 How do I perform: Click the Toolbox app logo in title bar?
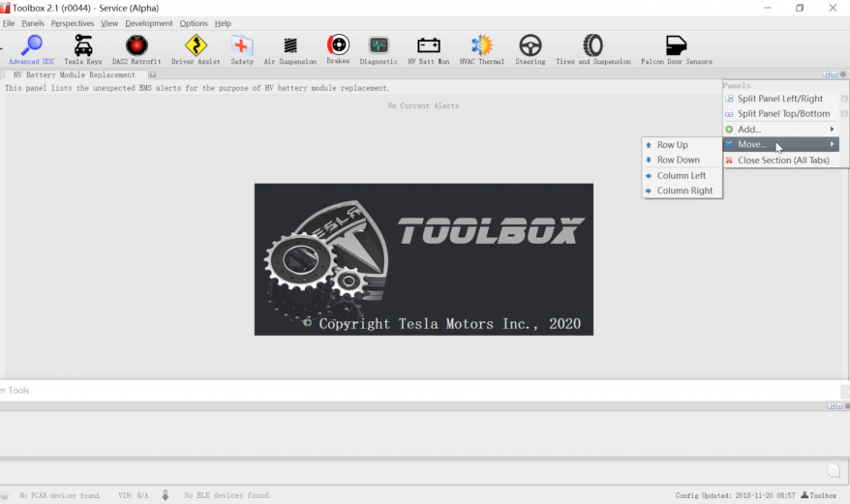point(5,8)
